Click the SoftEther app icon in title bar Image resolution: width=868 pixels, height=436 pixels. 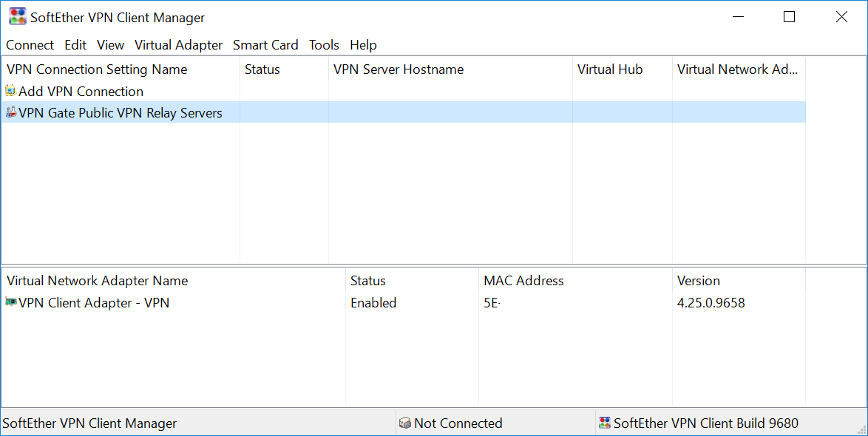point(17,17)
